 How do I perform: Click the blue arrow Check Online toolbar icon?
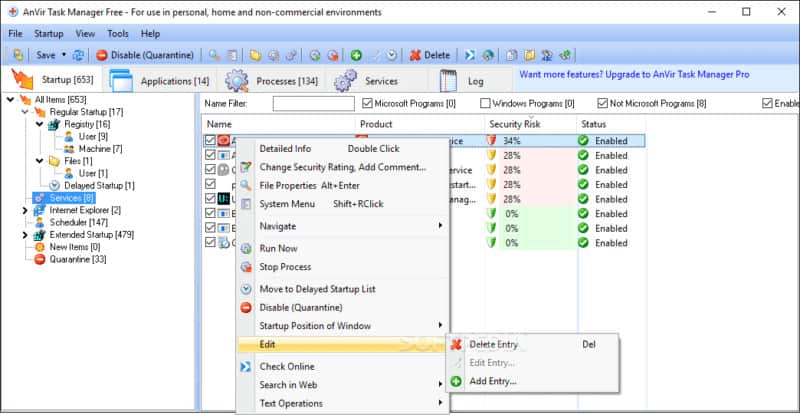[470, 55]
